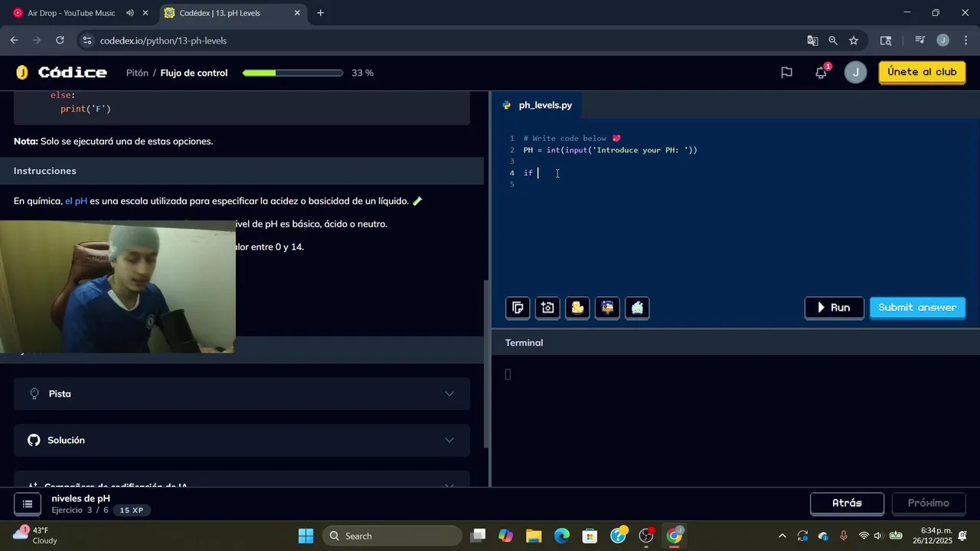Expand the Solución section
Viewport: 980px width, 551px height.
[x=242, y=440]
